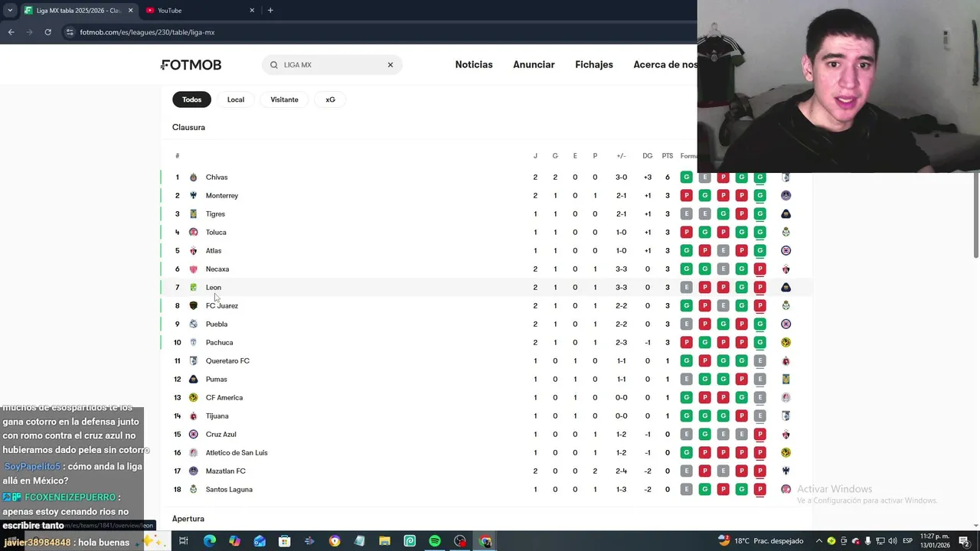
Task: Click the Cruz Azul team name
Action: [220, 435]
